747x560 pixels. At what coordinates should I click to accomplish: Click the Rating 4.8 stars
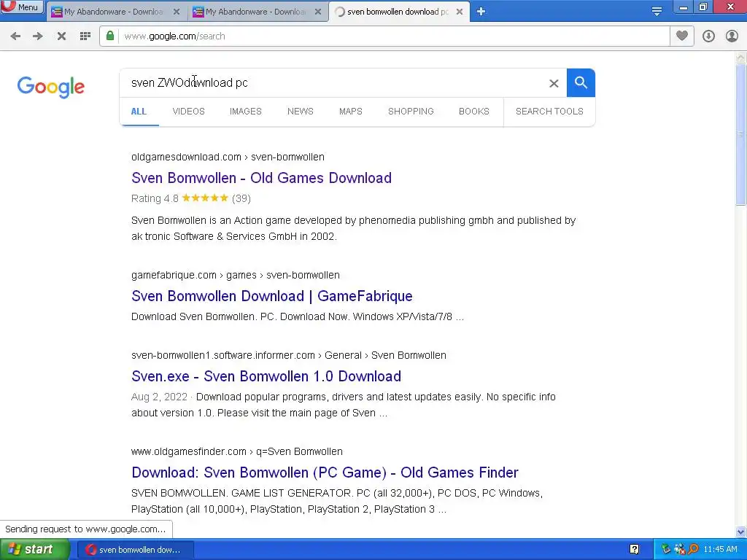coord(205,198)
